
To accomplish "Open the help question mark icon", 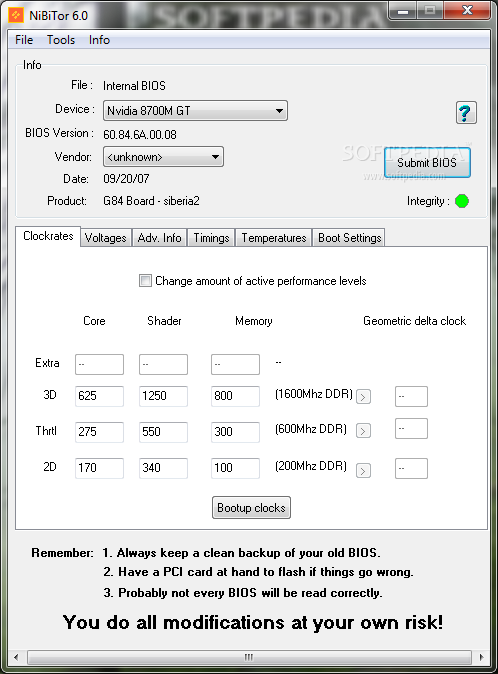I will [x=466, y=113].
